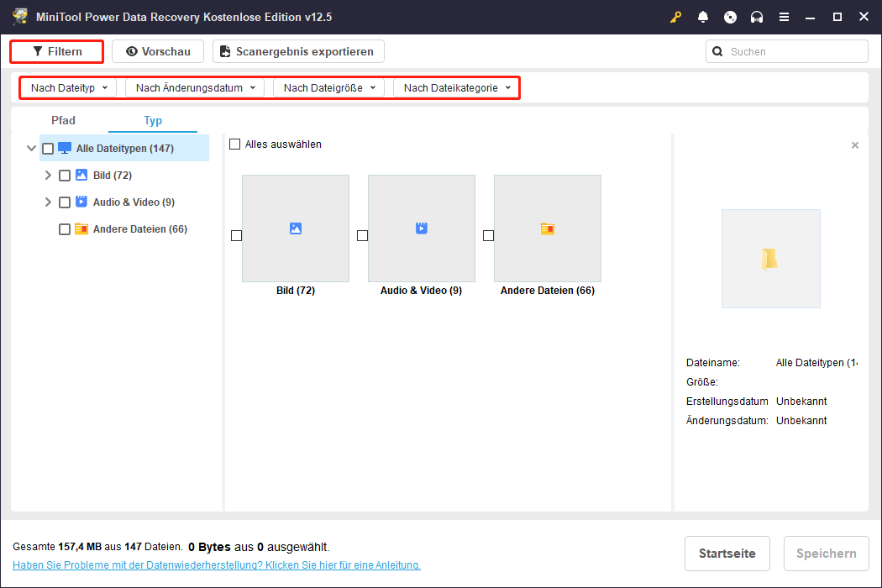Check the box next to Andere Dateien thumbnail
Image resolution: width=882 pixels, height=588 pixels.
point(488,236)
